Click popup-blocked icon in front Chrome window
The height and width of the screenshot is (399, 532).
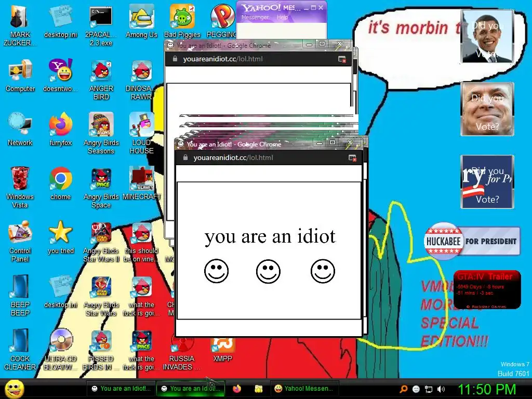click(x=352, y=158)
